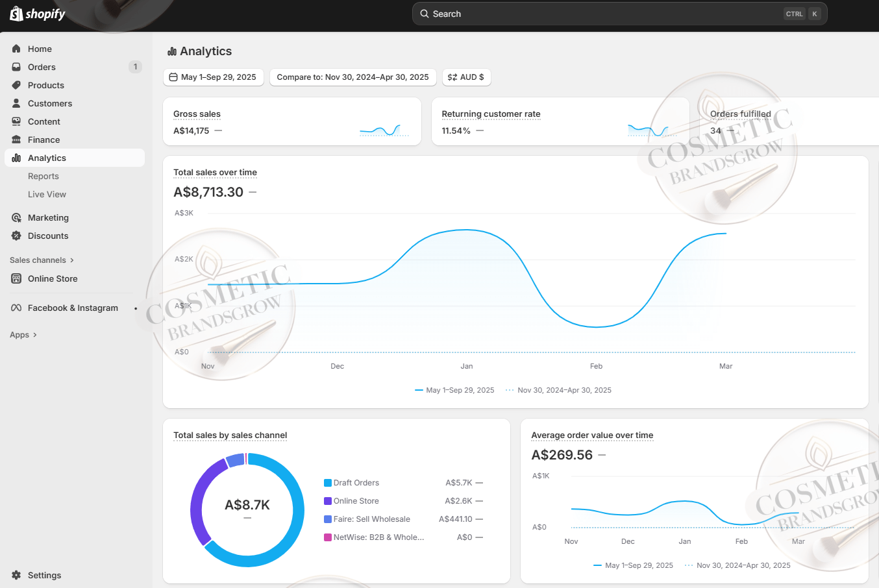
Task: Open the Marketing target icon
Action: click(x=16, y=217)
